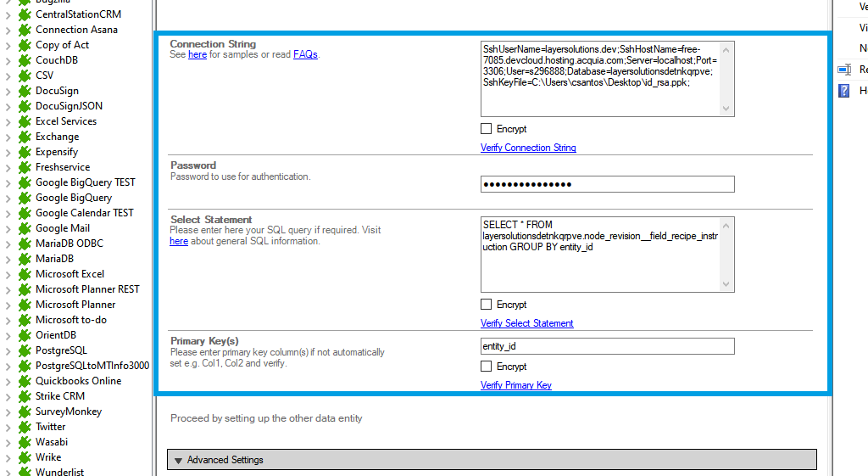Click into the Password field

607,184
